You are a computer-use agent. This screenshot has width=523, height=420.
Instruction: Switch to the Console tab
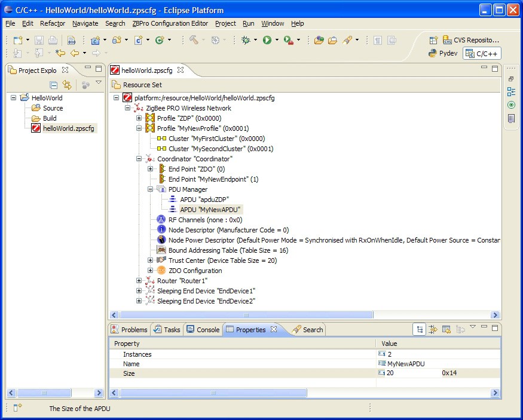point(203,330)
